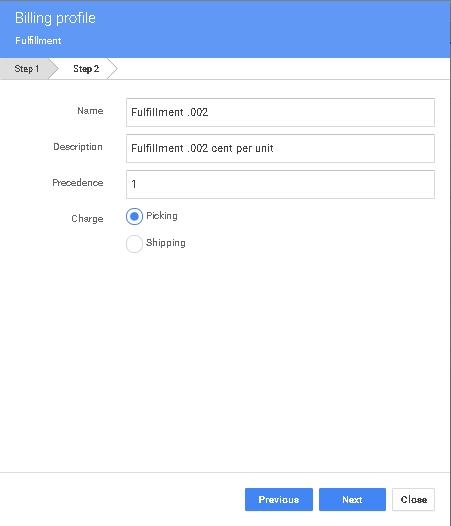The width and height of the screenshot is (451, 526).
Task: Click the chevron arrow after Step 2
Action: [113, 69]
